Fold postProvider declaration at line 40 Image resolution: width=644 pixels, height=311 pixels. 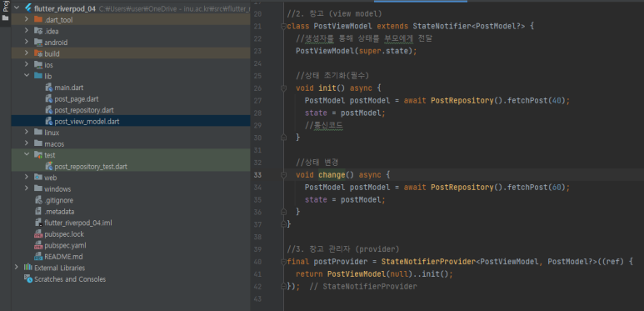pos(283,261)
